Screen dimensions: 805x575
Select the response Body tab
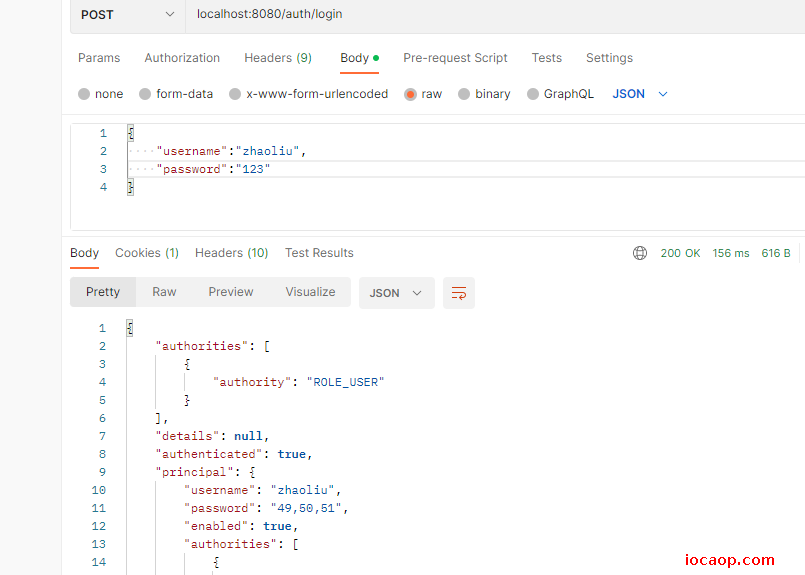click(84, 253)
